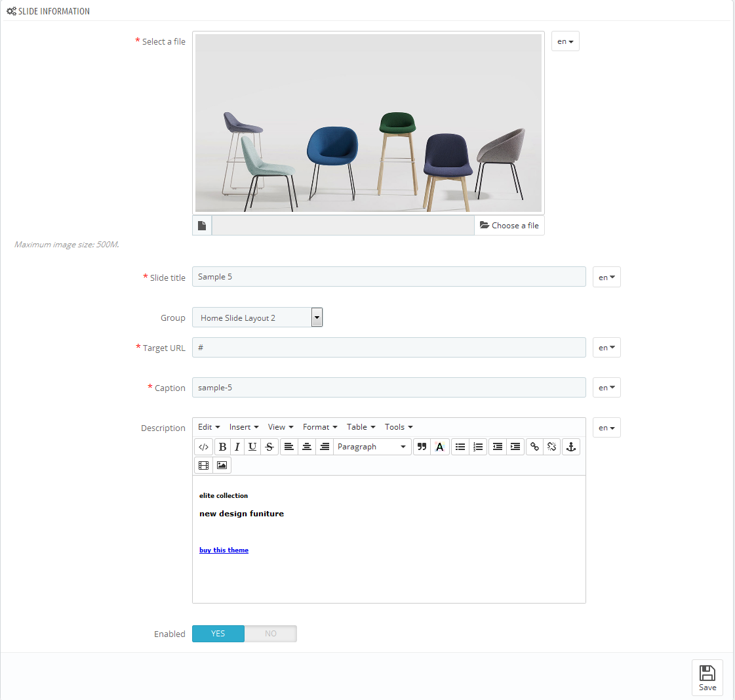Insert video media icon
Image resolution: width=735 pixels, height=700 pixels.
pos(203,465)
